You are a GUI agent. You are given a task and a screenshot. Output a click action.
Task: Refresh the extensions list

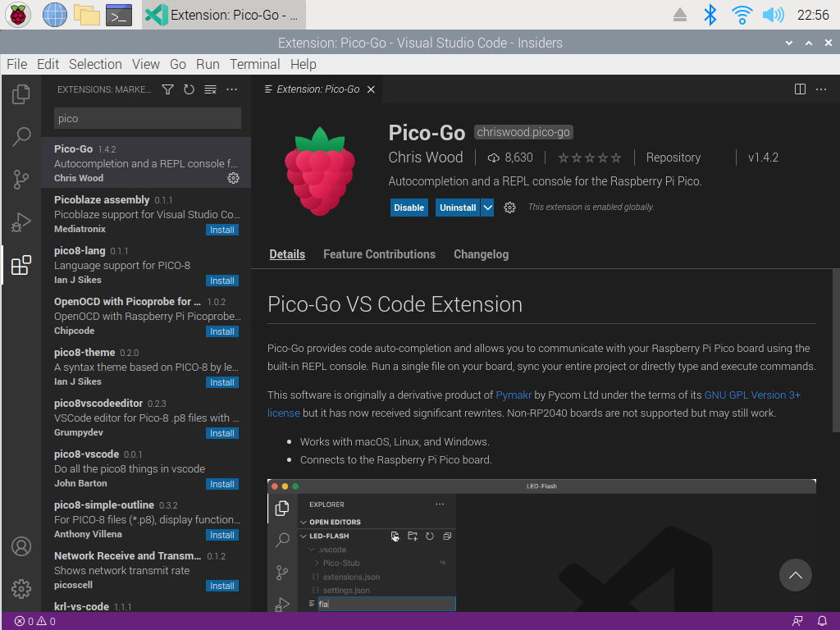(189, 89)
